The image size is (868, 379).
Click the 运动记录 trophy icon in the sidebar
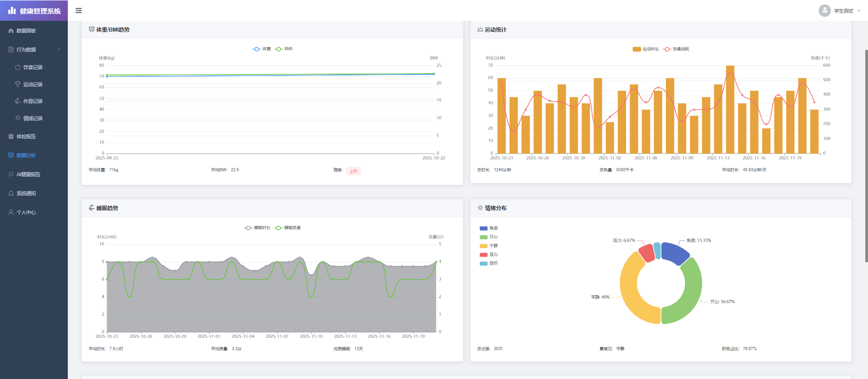pyautogui.click(x=18, y=84)
